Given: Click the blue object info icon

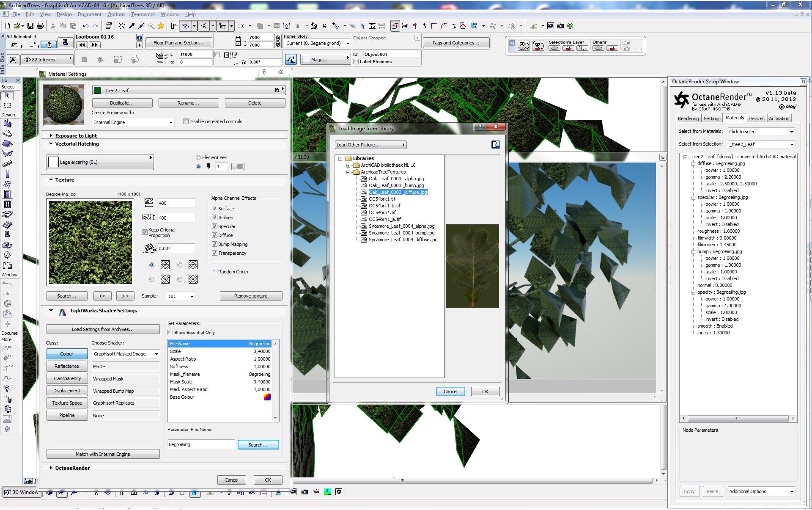Looking at the screenshot, I should [x=139, y=37].
